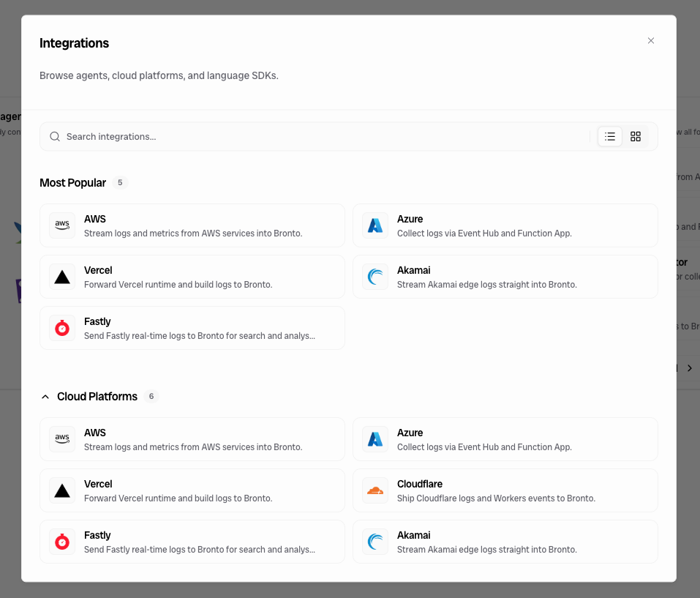Viewport: 700px width, 598px height.
Task: Switch to grid view layout
Action: (x=636, y=137)
